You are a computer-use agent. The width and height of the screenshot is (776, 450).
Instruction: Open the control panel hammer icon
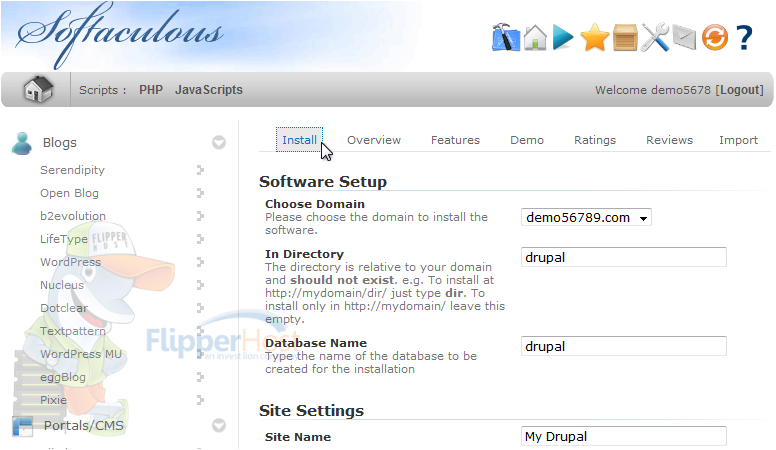point(506,37)
